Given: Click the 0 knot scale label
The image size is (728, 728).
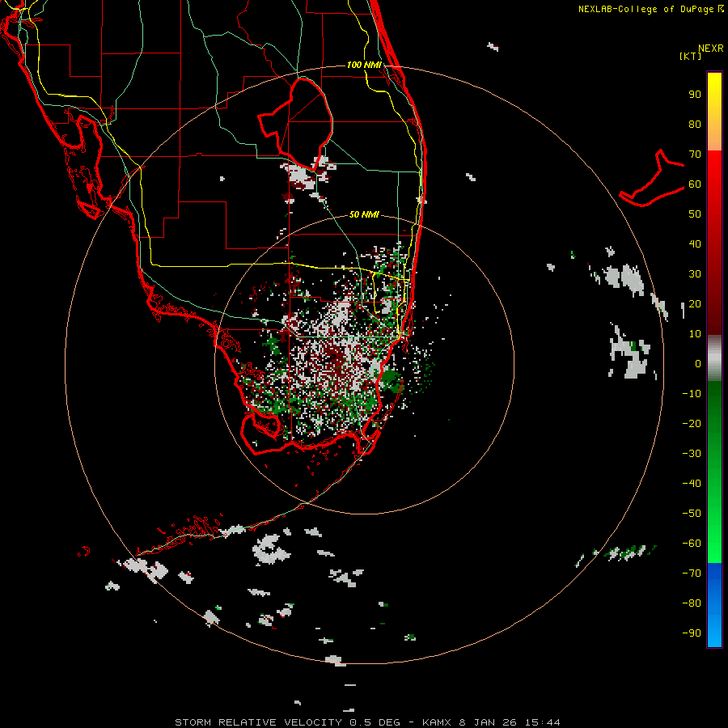Looking at the screenshot, I should pyautogui.click(x=698, y=364).
